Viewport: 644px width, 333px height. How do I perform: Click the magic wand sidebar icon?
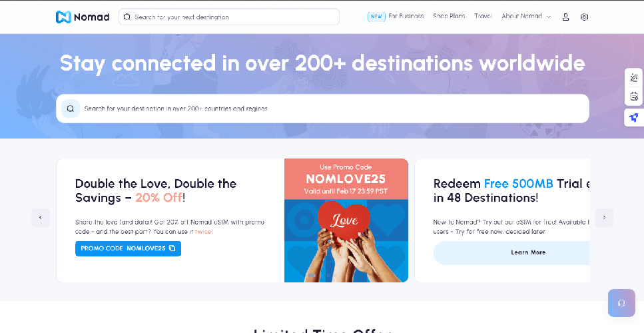point(634,78)
